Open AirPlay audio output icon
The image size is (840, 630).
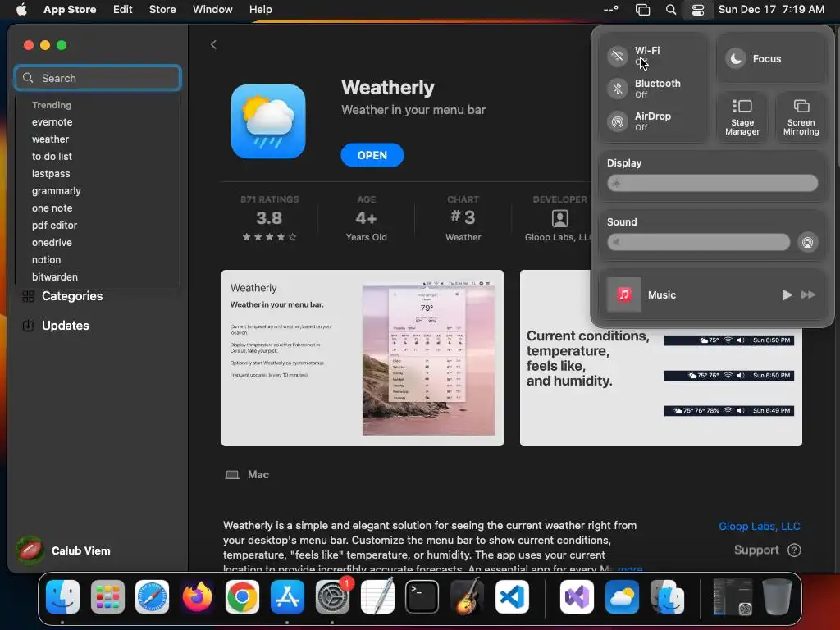(x=807, y=242)
